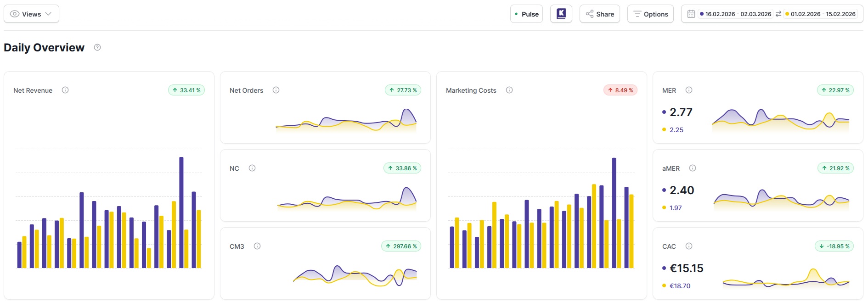Click the Share button
Screen dimensions: 868x302
[600, 14]
